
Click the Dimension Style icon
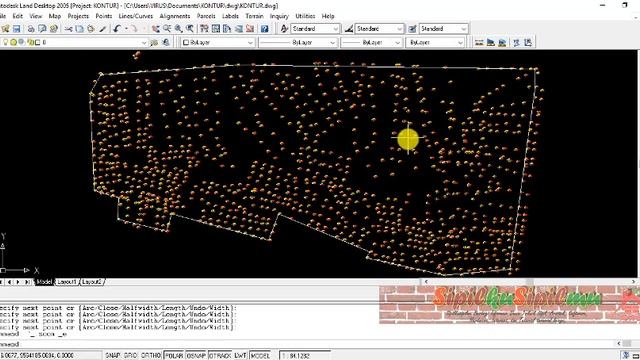pos(349,29)
